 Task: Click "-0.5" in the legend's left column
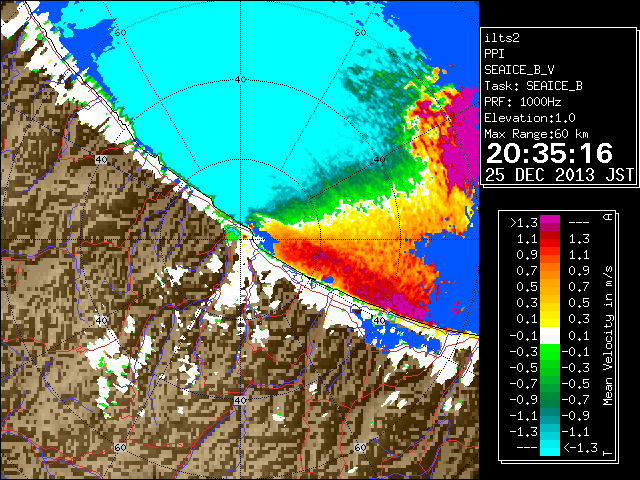[x=524, y=368]
